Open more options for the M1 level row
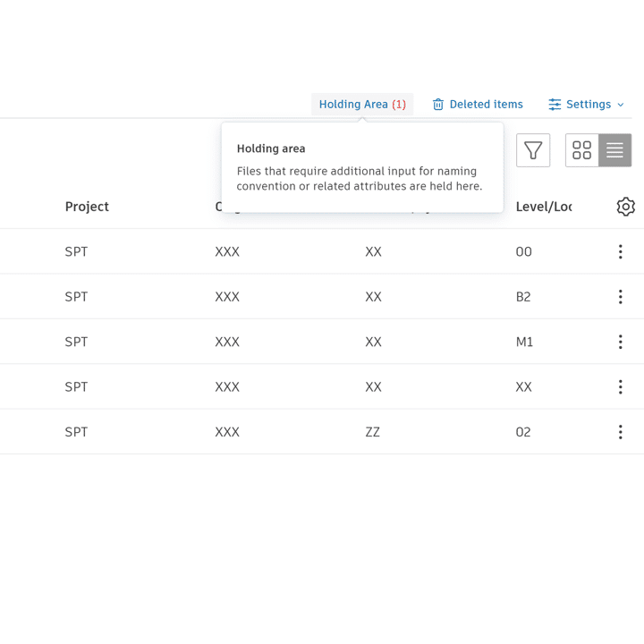Image resolution: width=644 pixels, height=644 pixels. click(x=620, y=342)
